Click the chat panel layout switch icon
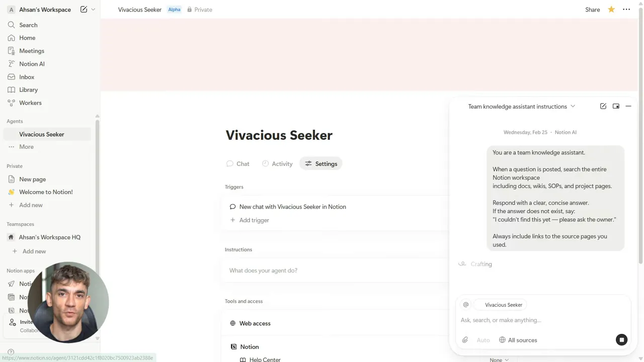This screenshot has height=362, width=644. pyautogui.click(x=616, y=106)
